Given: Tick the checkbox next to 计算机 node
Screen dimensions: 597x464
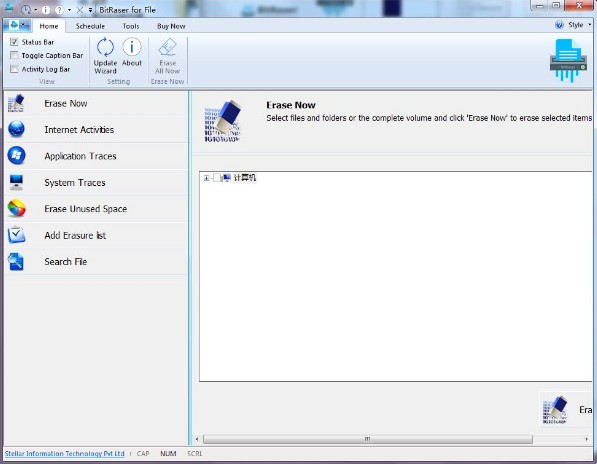Looking at the screenshot, I should click(x=217, y=178).
